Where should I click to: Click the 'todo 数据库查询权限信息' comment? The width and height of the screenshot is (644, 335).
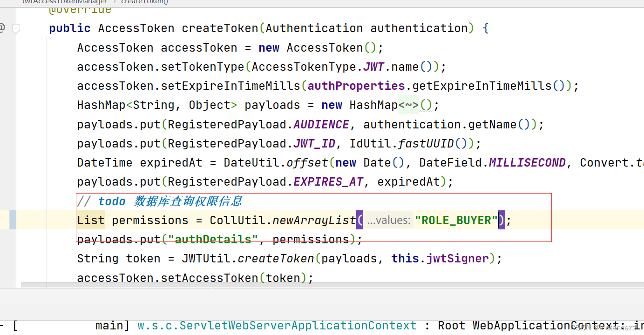tap(170, 201)
